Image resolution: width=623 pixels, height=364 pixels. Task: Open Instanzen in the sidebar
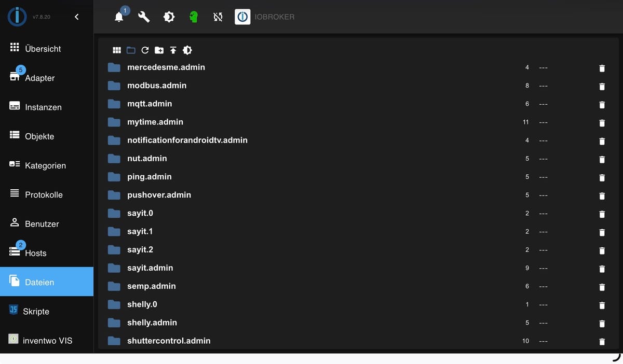(x=47, y=107)
